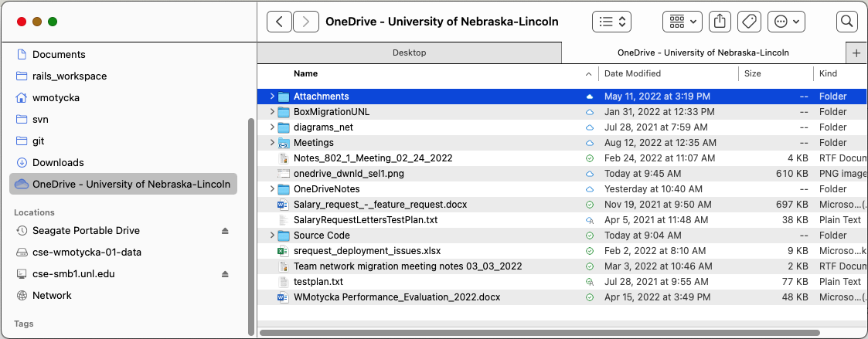The width and height of the screenshot is (868, 339).
Task: Eject the cse-smb1.unl.edu server
Action: coord(225,274)
